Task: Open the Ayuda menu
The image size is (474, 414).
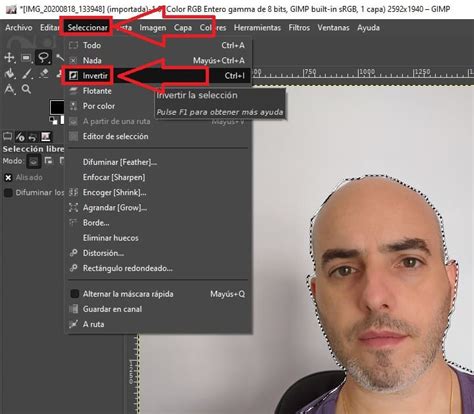Action: coord(368,28)
